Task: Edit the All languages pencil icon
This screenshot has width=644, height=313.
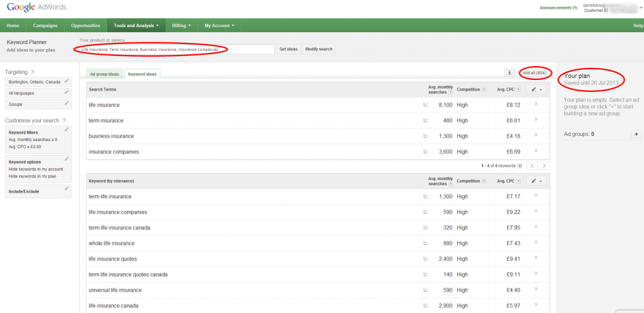Action: [x=67, y=92]
